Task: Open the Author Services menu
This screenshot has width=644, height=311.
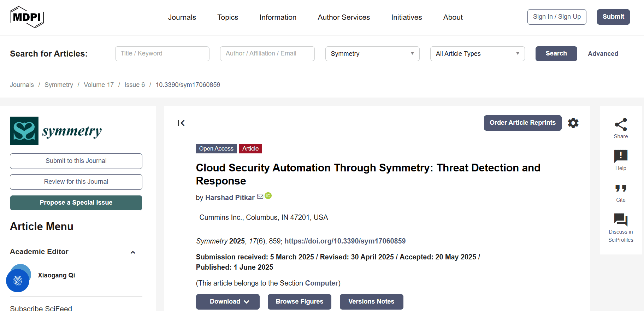Action: point(343,17)
